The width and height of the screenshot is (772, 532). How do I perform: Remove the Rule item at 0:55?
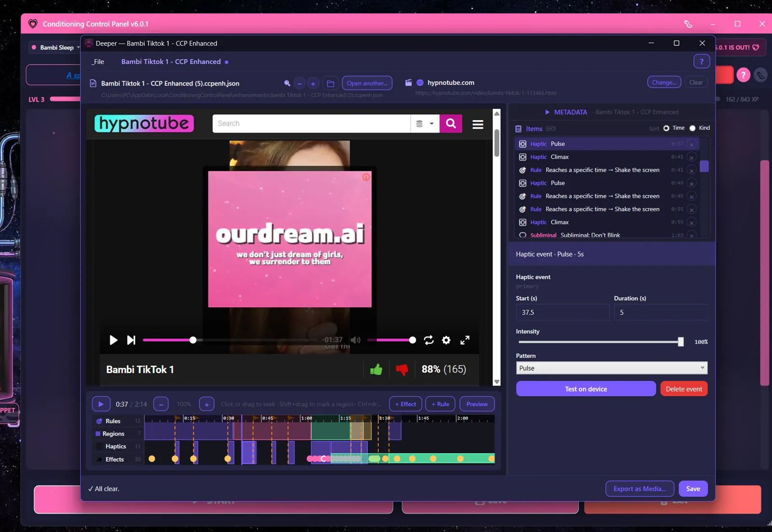691,209
